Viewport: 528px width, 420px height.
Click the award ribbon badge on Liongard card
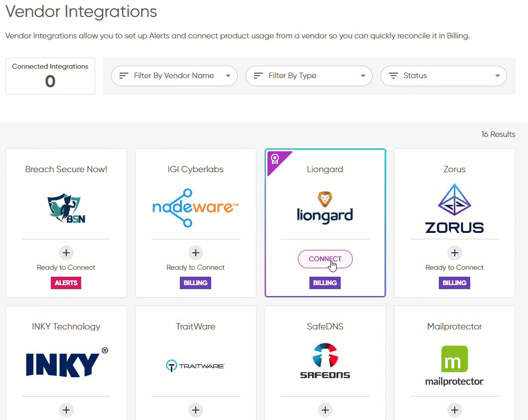pos(275,159)
